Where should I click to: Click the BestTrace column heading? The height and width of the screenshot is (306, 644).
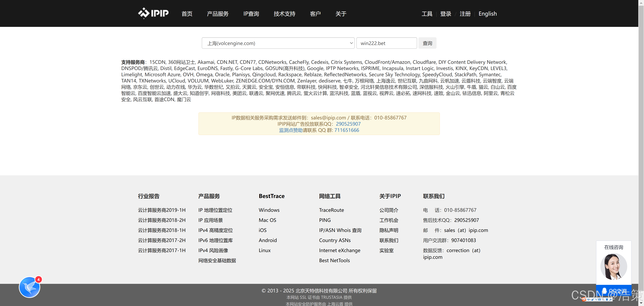coord(272,196)
